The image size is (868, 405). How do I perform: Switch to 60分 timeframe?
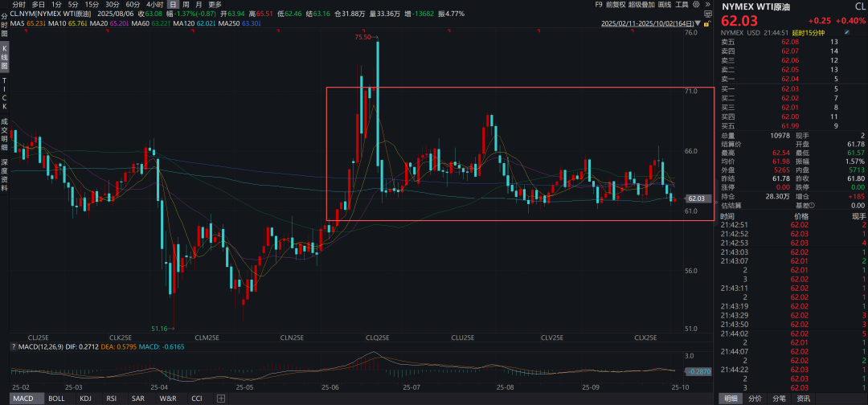(133, 4)
